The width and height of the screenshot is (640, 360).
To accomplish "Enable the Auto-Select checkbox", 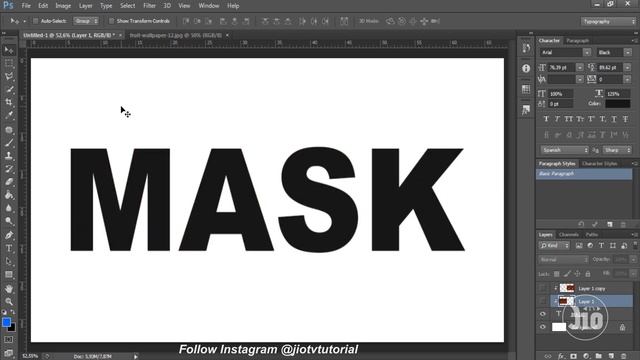I will point(36,21).
